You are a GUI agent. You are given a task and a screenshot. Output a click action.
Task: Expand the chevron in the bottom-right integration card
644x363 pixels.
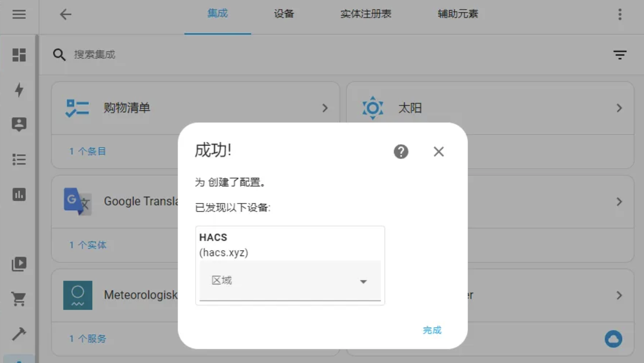click(x=619, y=295)
